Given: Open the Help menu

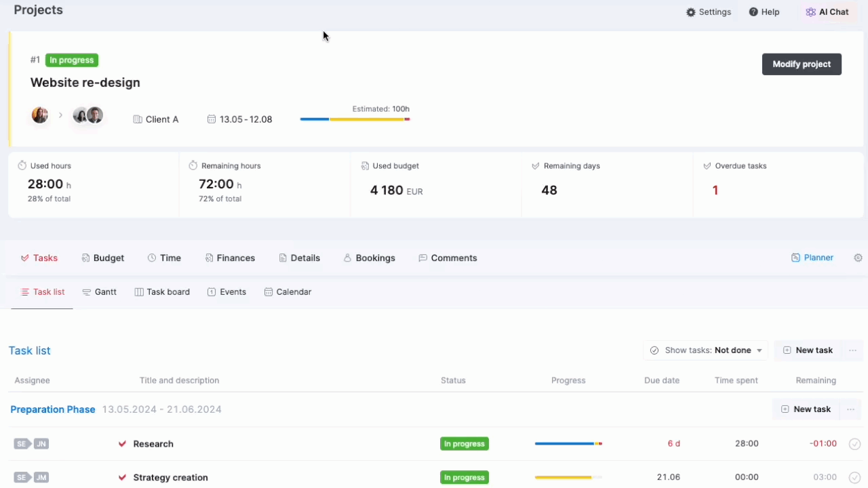Looking at the screenshot, I should [x=764, y=12].
